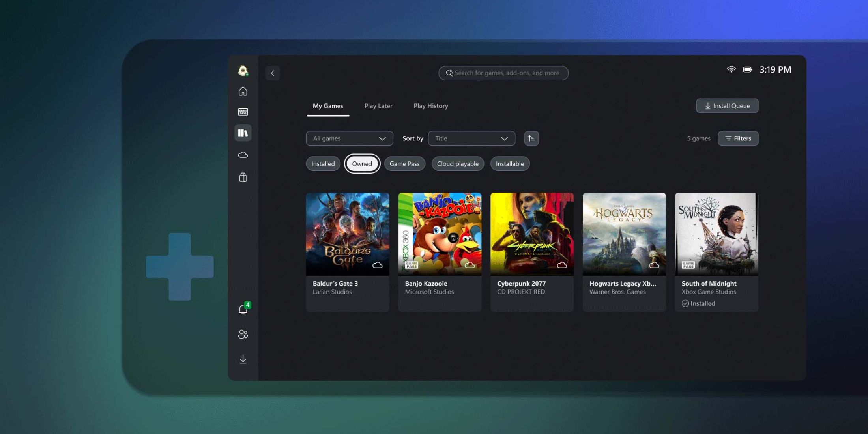
Task: Expand the All games dropdown
Action: (x=349, y=138)
